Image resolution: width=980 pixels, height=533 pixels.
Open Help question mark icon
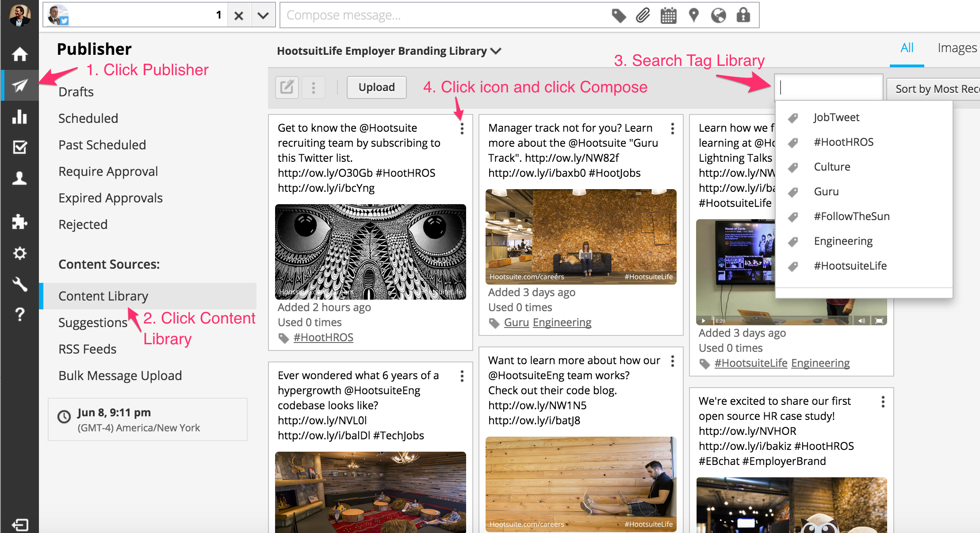19,314
